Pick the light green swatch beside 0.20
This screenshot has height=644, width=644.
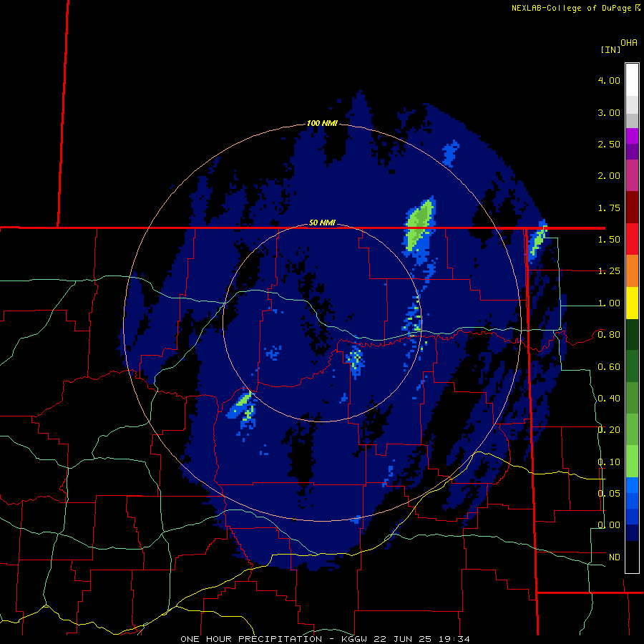[632, 429]
